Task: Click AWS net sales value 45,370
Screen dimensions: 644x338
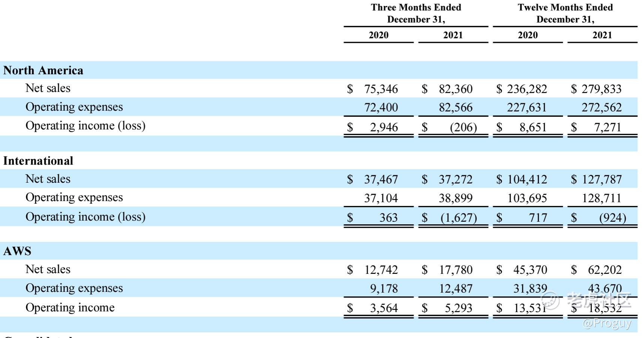Action: (x=530, y=270)
